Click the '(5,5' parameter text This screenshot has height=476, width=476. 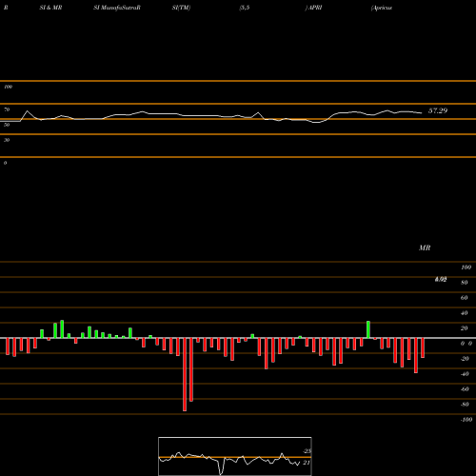point(245,8)
